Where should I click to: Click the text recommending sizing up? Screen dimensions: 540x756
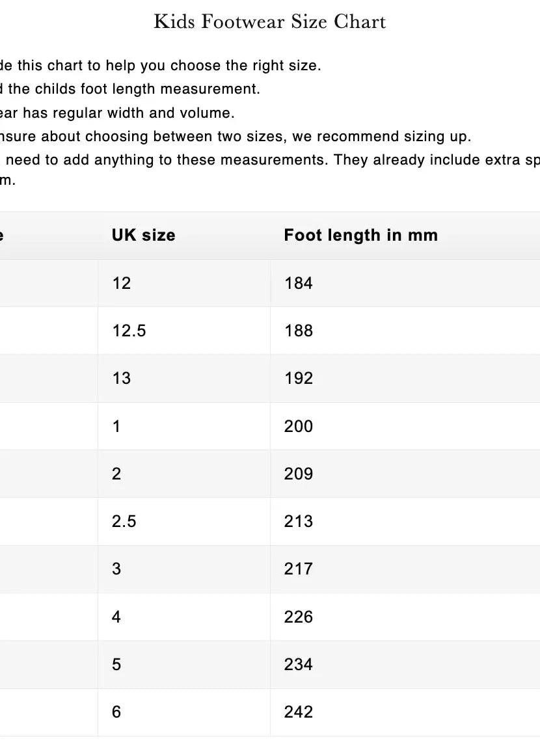coord(234,137)
